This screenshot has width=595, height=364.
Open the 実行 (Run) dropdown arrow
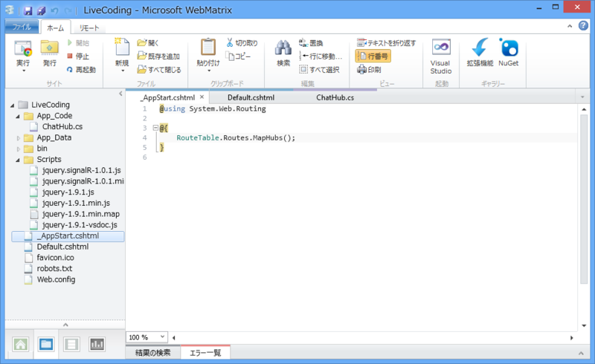click(24, 71)
